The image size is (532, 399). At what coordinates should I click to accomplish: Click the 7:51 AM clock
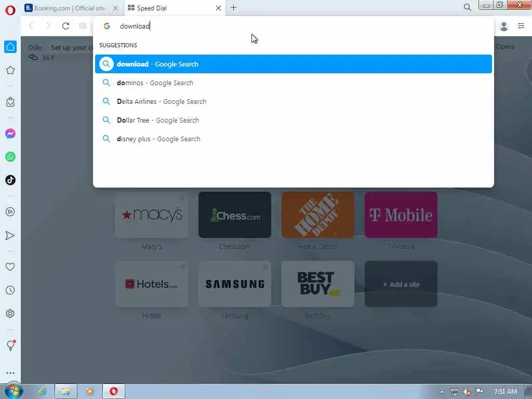(506, 392)
